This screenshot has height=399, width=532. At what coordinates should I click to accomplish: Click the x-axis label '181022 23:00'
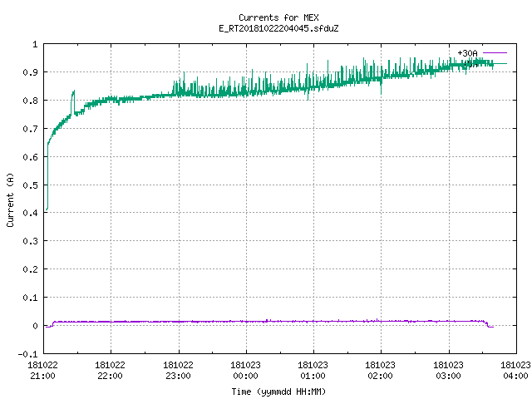pos(178,371)
